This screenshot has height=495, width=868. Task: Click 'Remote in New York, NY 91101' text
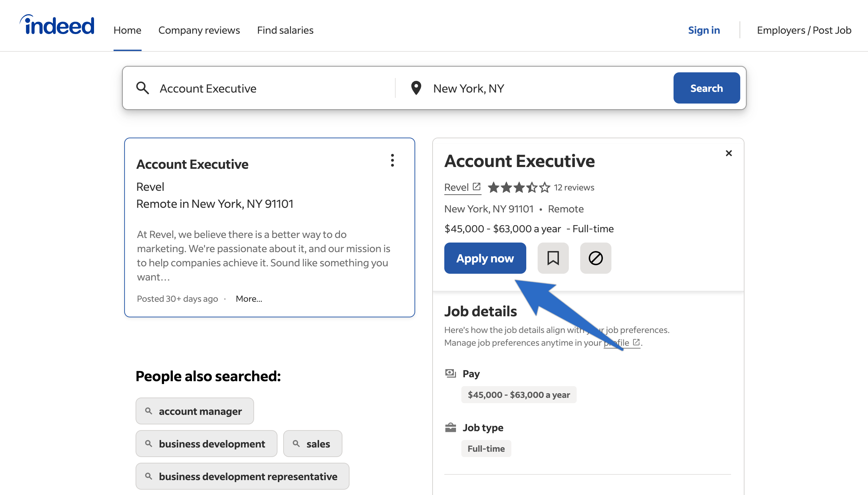(215, 204)
